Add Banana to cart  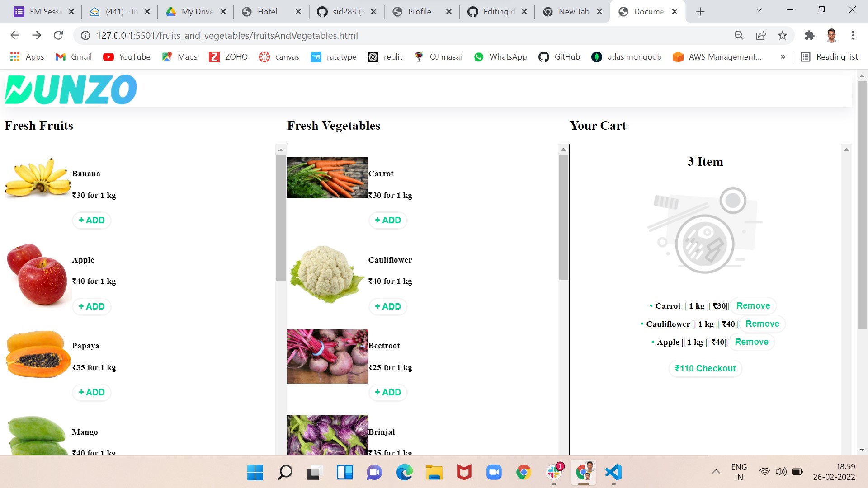92,220
